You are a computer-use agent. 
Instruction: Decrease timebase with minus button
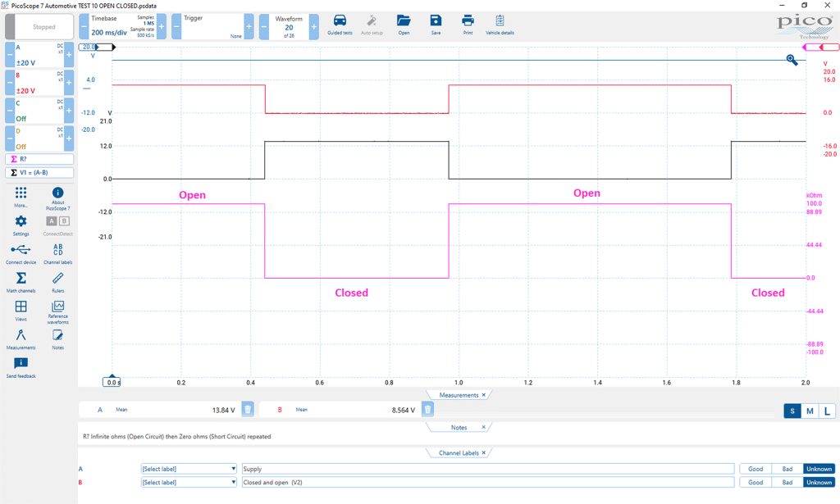pyautogui.click(x=84, y=27)
